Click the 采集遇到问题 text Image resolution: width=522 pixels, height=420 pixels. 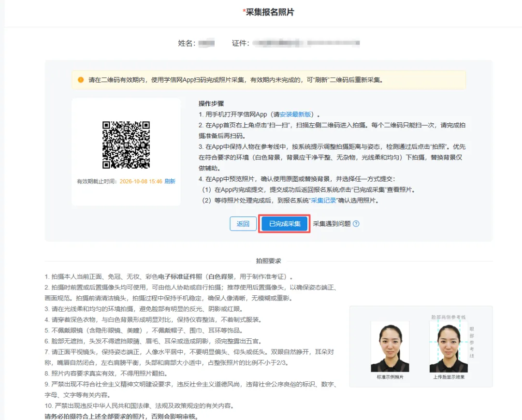[332, 224]
